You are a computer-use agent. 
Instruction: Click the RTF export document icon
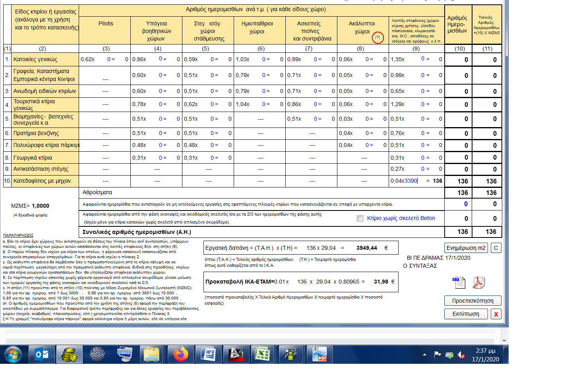pos(459,282)
